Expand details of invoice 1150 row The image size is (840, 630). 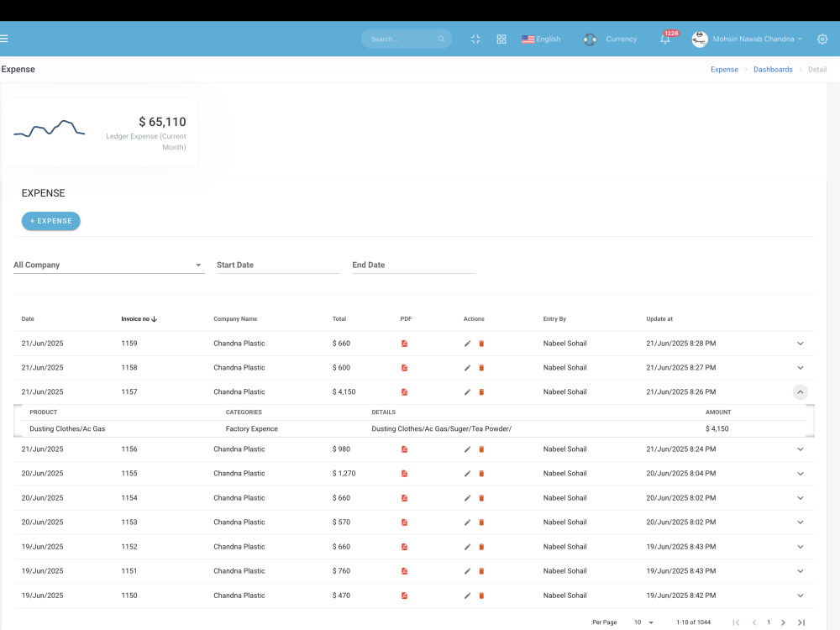pos(801,596)
